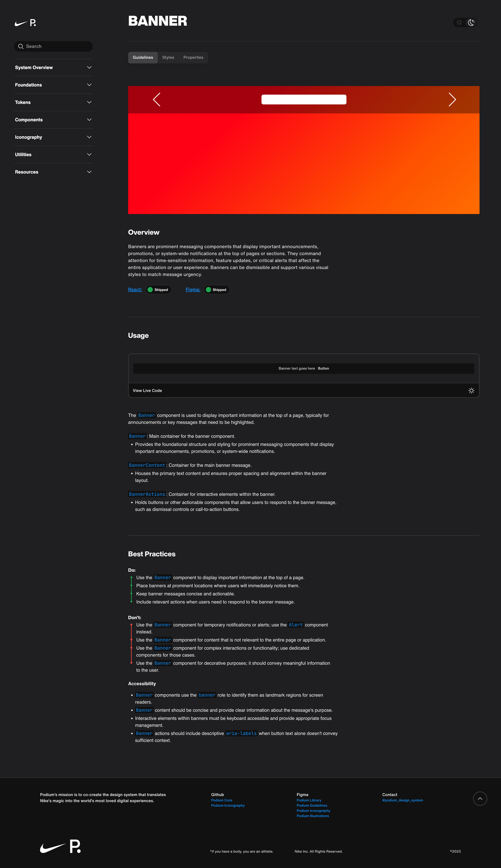Open the Tokens menu label
The image size is (501, 868).
pos(23,102)
